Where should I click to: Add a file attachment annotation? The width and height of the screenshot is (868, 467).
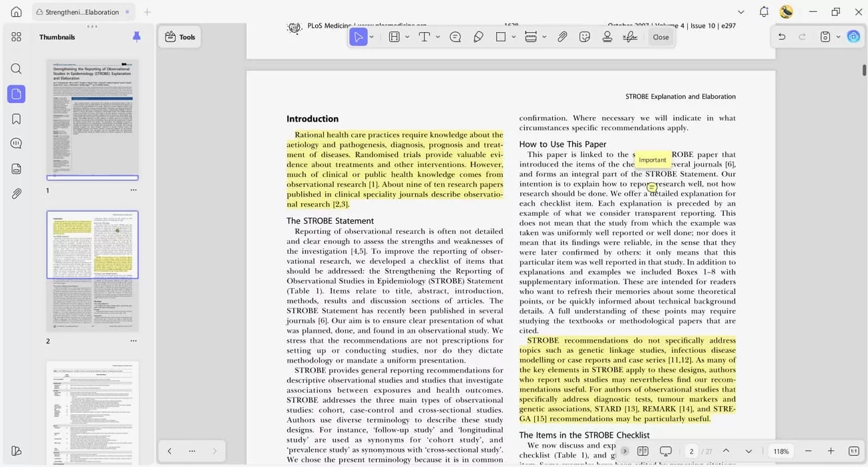click(562, 37)
